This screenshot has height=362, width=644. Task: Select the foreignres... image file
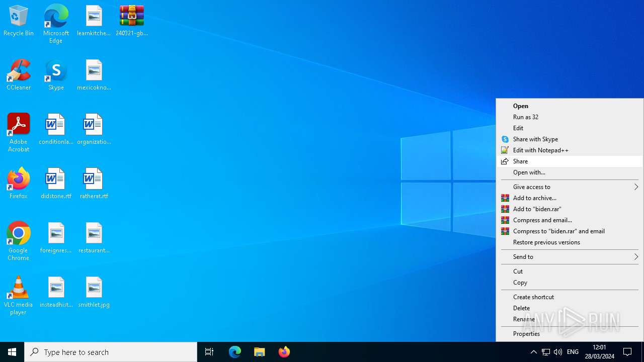pos(56,238)
